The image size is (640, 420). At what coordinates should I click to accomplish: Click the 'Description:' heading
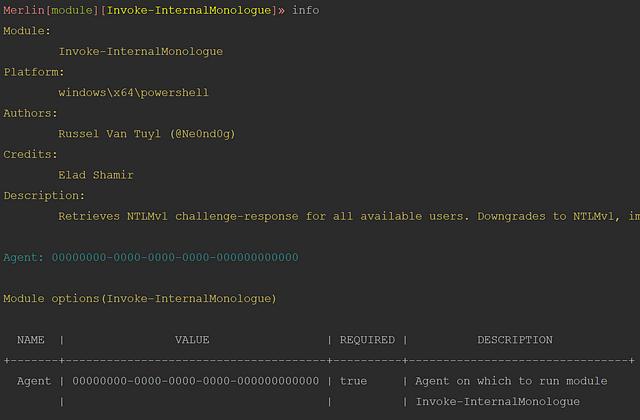(x=44, y=196)
